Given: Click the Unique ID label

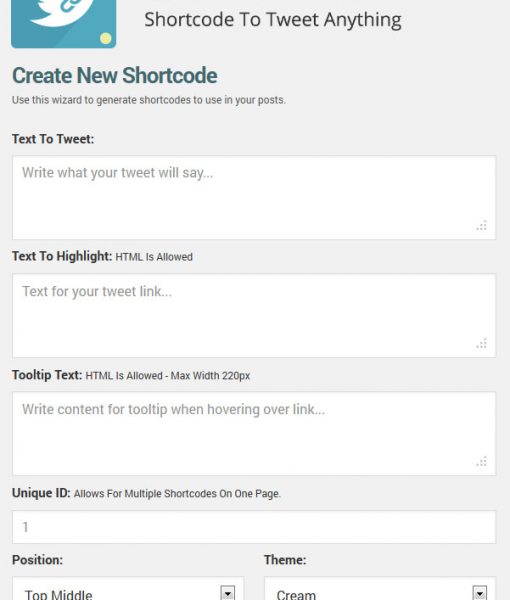Looking at the screenshot, I should (x=41, y=493).
